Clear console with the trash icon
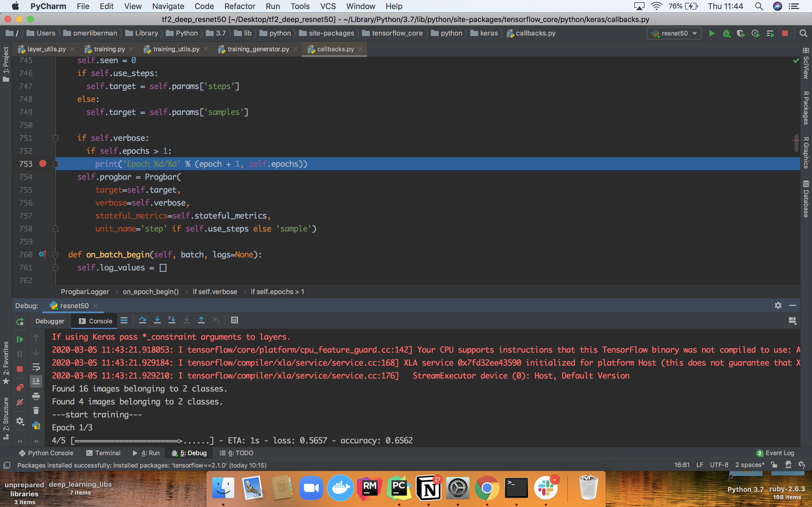This screenshot has width=812, height=507. pos(36,410)
